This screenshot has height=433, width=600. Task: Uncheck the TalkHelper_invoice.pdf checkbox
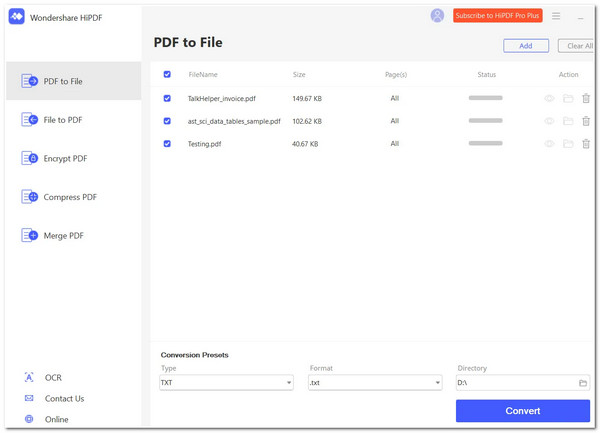point(167,98)
